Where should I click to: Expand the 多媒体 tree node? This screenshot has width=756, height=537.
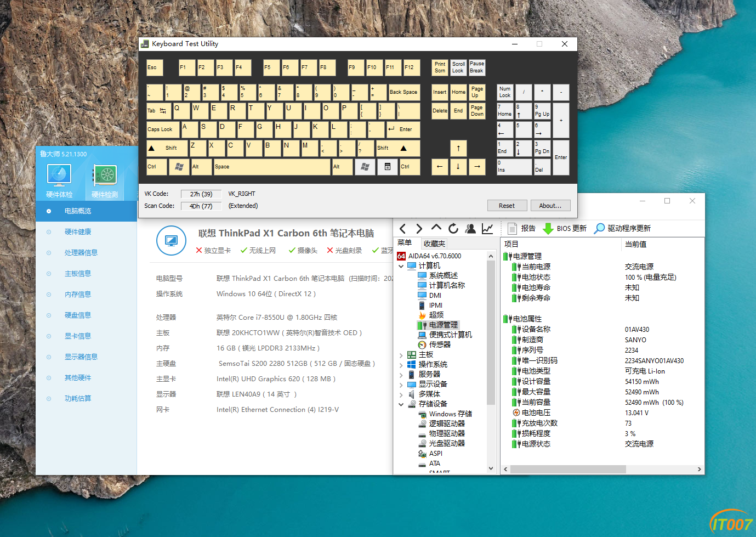(401, 394)
